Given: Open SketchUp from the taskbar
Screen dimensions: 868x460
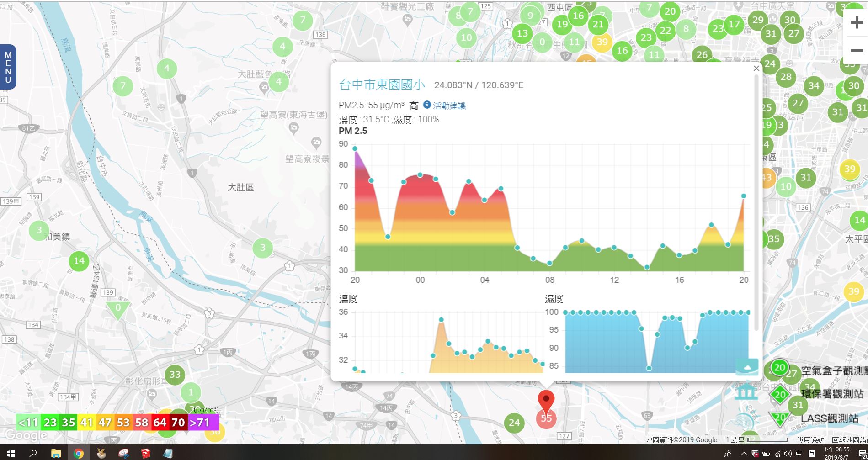Looking at the screenshot, I should click(145, 453).
